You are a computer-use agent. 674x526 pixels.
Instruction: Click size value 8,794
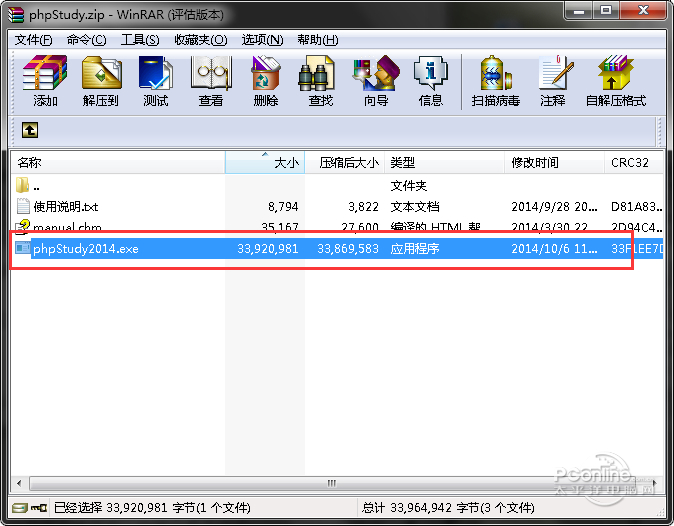coord(283,207)
